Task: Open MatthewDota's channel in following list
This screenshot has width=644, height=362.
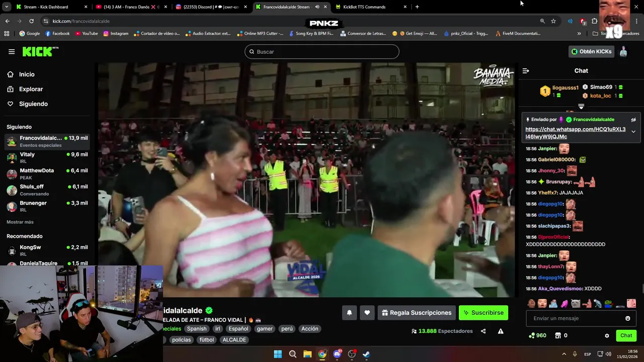Action: click(47, 173)
